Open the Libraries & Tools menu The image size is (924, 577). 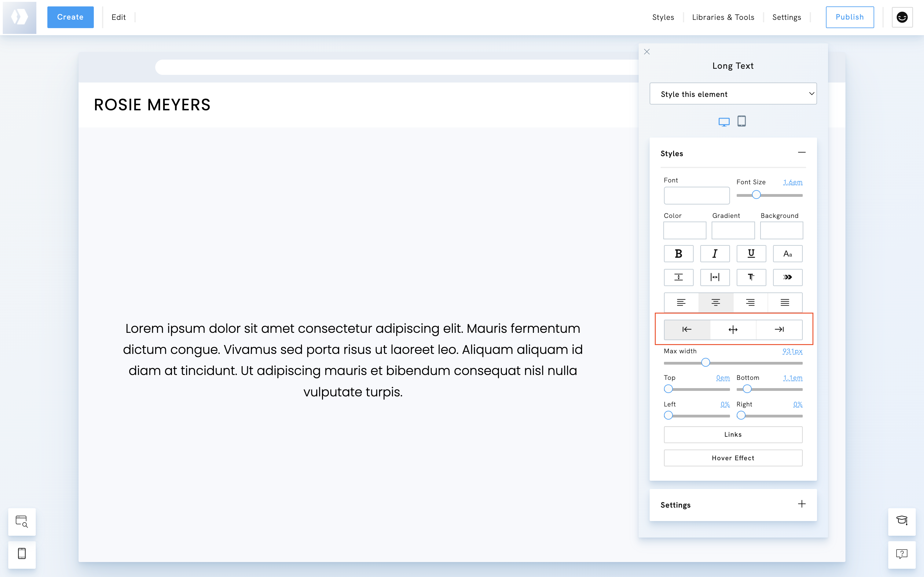pos(723,17)
